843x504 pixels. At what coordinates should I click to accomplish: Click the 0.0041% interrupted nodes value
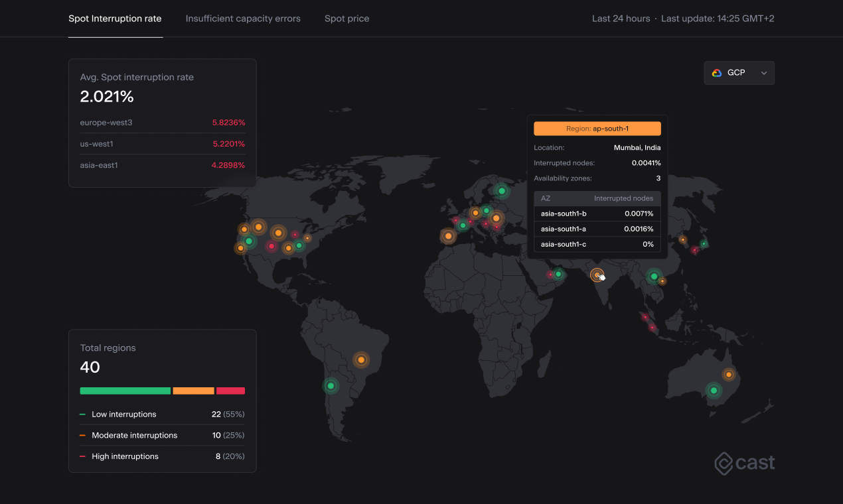pyautogui.click(x=646, y=163)
